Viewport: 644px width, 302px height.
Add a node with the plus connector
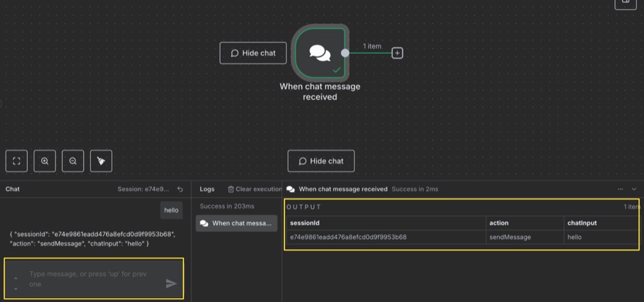[397, 53]
